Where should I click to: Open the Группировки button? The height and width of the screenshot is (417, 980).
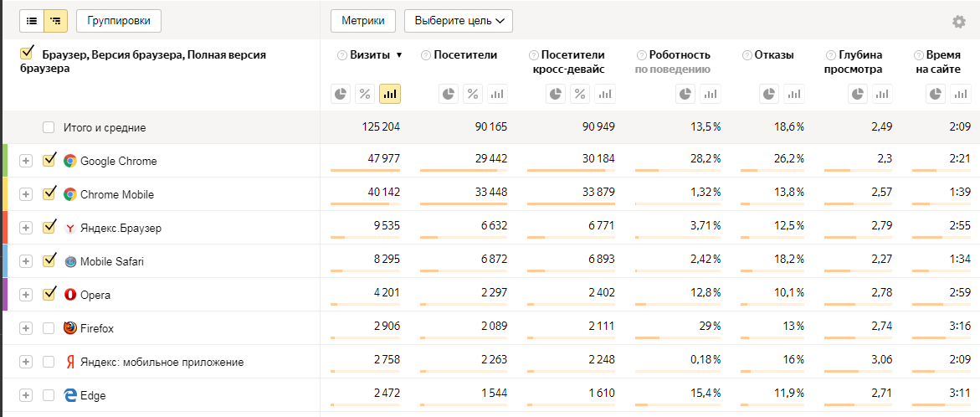point(118,21)
